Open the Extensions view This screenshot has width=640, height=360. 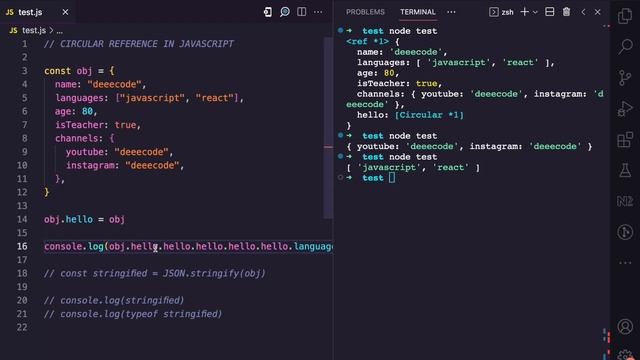(x=625, y=140)
